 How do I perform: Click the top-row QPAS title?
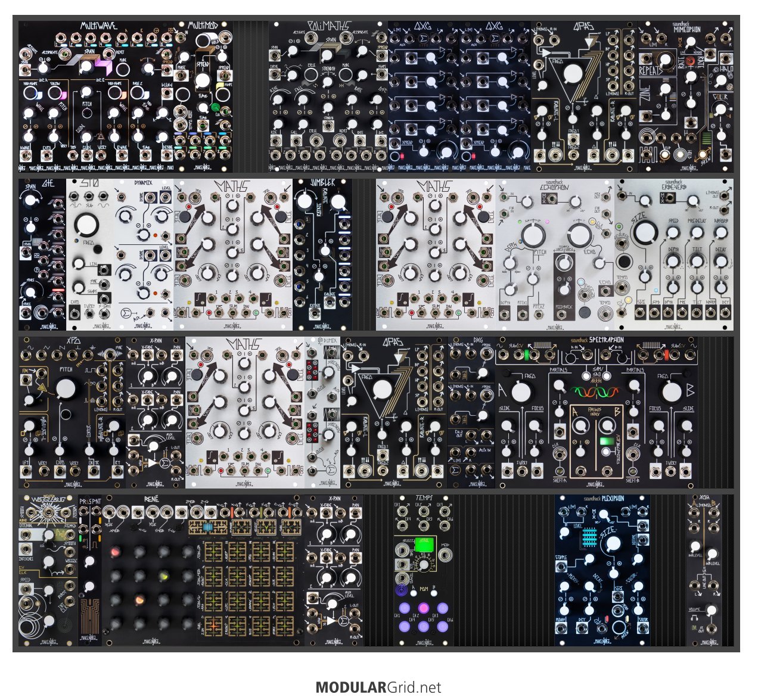tap(583, 27)
